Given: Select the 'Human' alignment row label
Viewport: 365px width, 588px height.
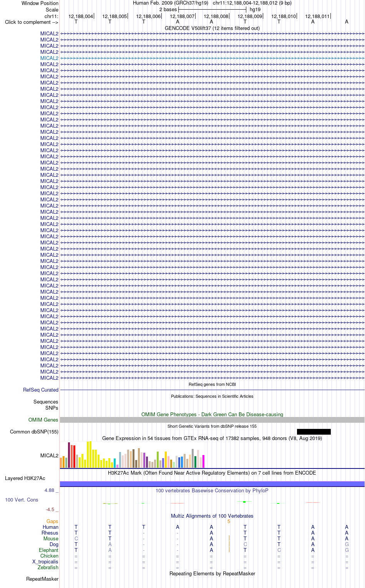Looking at the screenshot, I should [50, 527].
